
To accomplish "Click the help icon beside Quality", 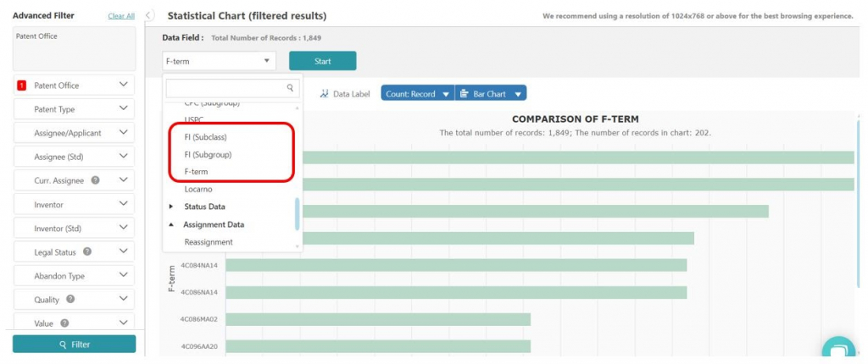I will 70,300.
